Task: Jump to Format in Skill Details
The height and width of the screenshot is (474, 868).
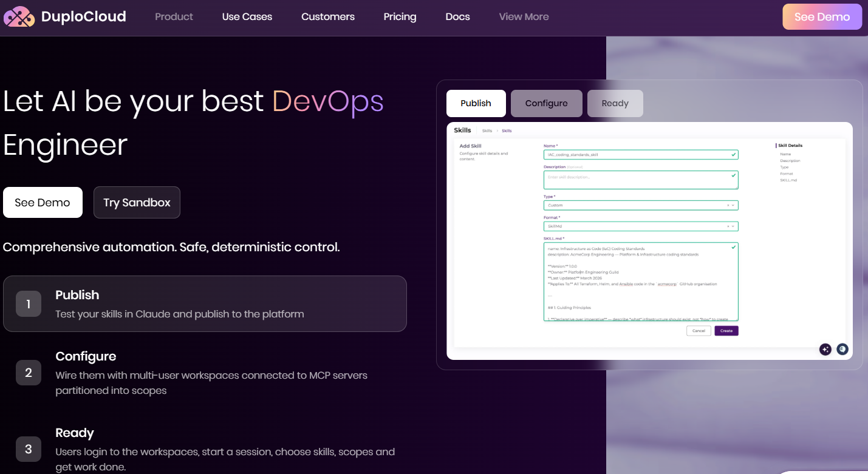Action: pos(787,174)
